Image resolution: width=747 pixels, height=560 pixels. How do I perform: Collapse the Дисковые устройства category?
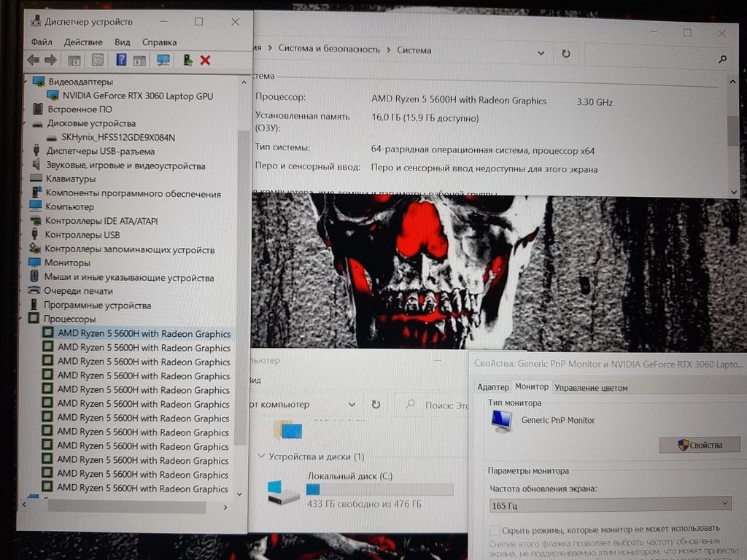click(x=26, y=124)
